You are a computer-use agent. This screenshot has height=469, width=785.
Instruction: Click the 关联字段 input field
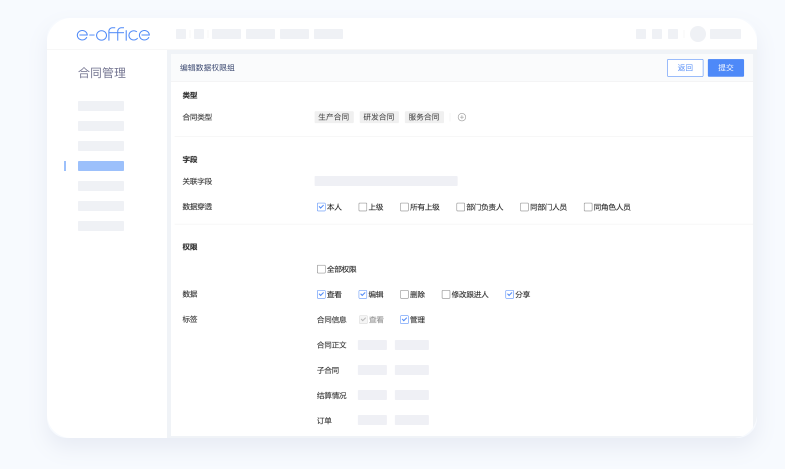point(386,181)
